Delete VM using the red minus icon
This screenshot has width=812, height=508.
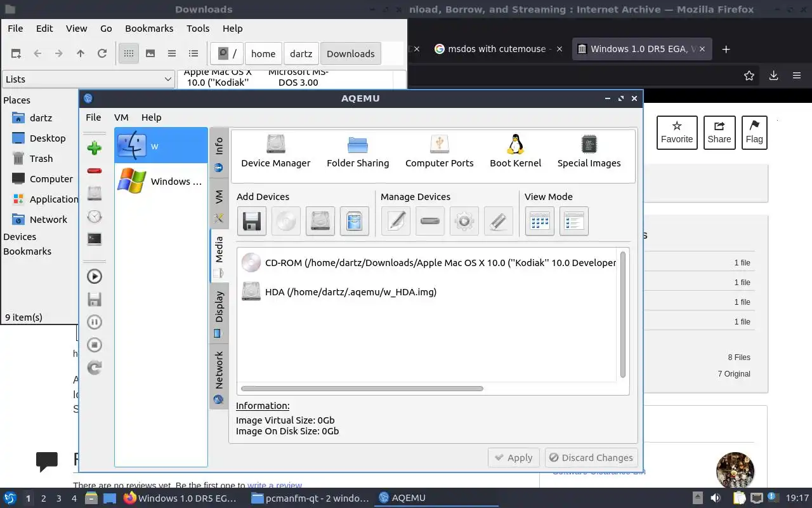click(x=95, y=171)
